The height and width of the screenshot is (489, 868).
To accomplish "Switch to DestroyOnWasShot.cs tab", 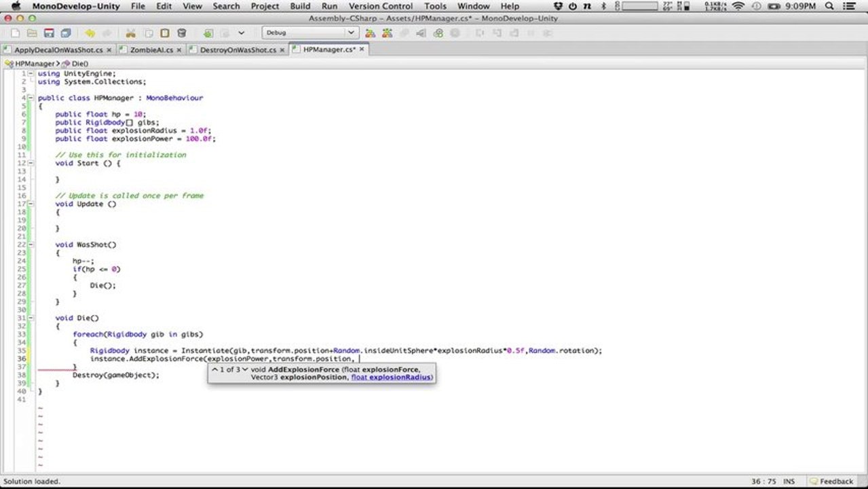I will [237, 50].
